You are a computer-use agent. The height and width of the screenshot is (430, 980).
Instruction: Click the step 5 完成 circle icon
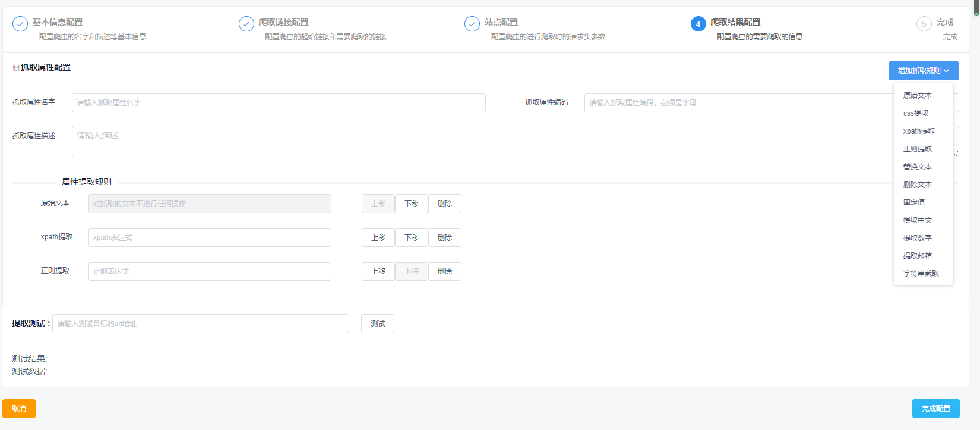[x=924, y=24]
